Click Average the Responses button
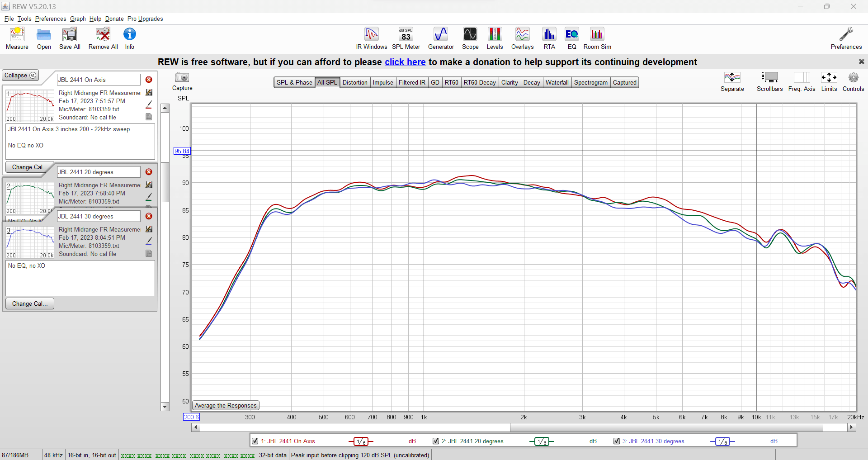 pyautogui.click(x=226, y=405)
